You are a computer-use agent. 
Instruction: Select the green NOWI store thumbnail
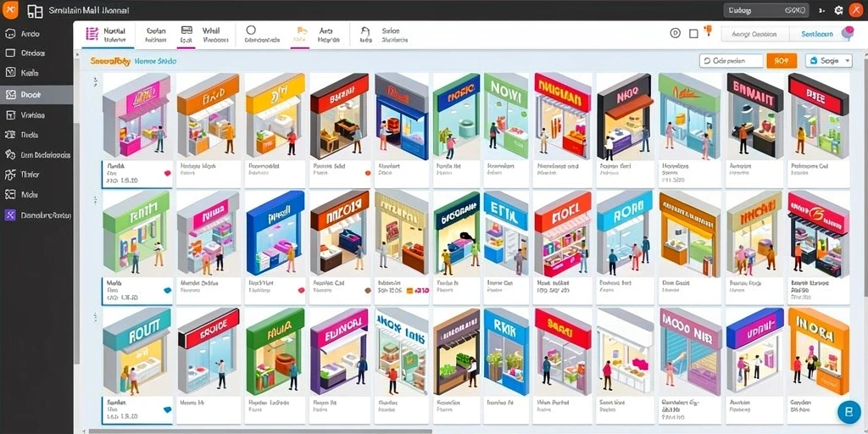click(x=506, y=116)
